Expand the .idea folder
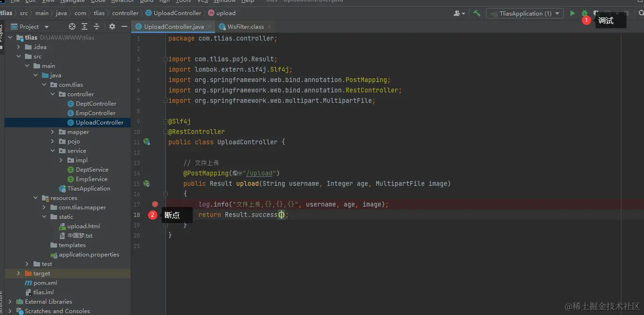This screenshot has width=644, height=315. click(x=18, y=47)
